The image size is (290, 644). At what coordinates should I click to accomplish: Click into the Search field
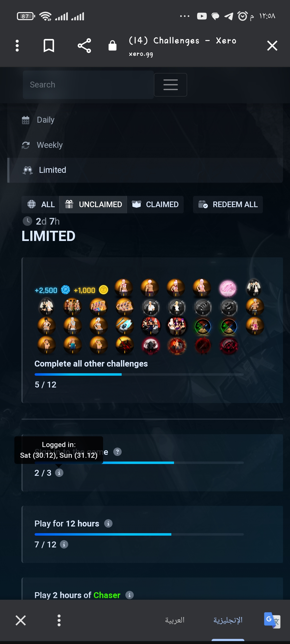pyautogui.click(x=88, y=85)
